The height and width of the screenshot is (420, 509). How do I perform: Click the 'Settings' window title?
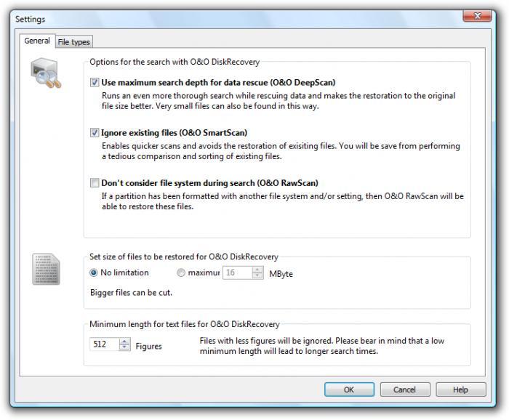[x=31, y=19]
